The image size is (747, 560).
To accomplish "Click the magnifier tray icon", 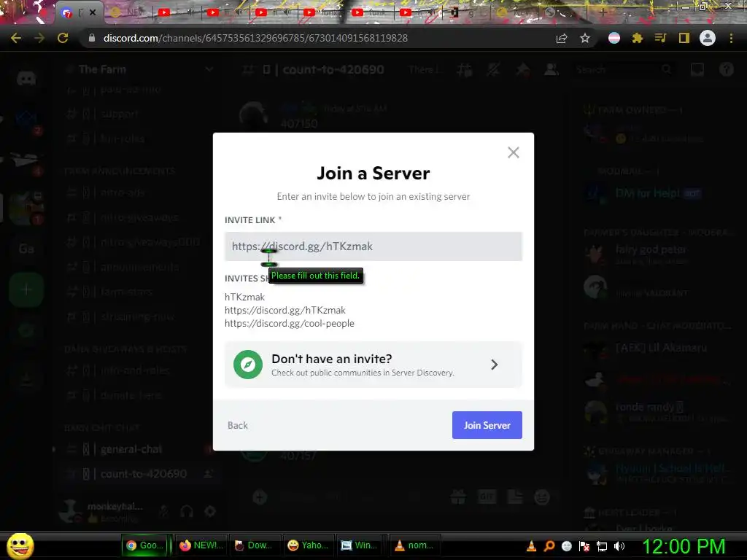I will pyautogui.click(x=549, y=546).
